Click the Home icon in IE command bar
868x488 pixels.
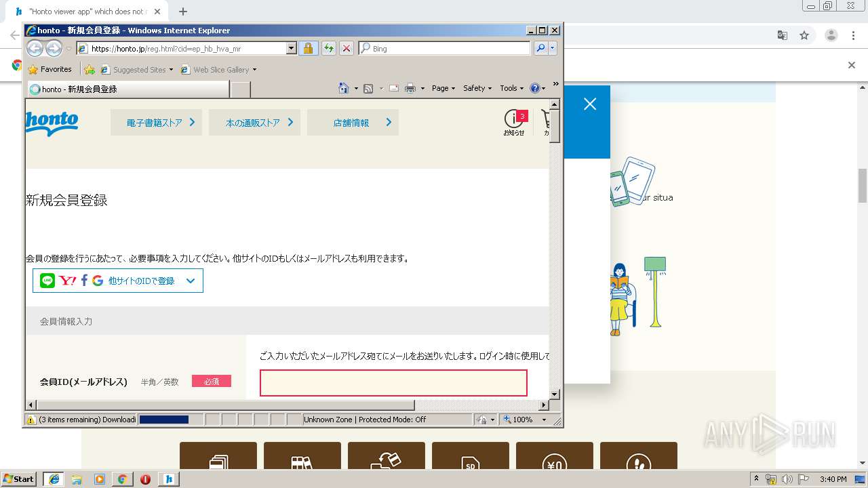click(x=344, y=88)
